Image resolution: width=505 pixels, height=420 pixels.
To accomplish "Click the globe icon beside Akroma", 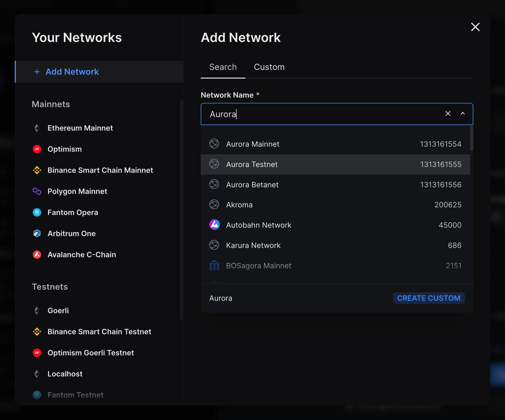I will pos(214,204).
